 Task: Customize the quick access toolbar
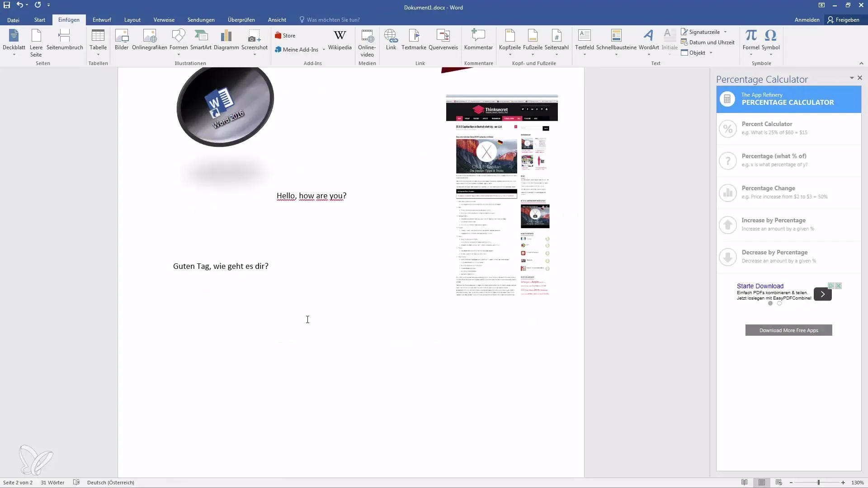(x=48, y=5)
